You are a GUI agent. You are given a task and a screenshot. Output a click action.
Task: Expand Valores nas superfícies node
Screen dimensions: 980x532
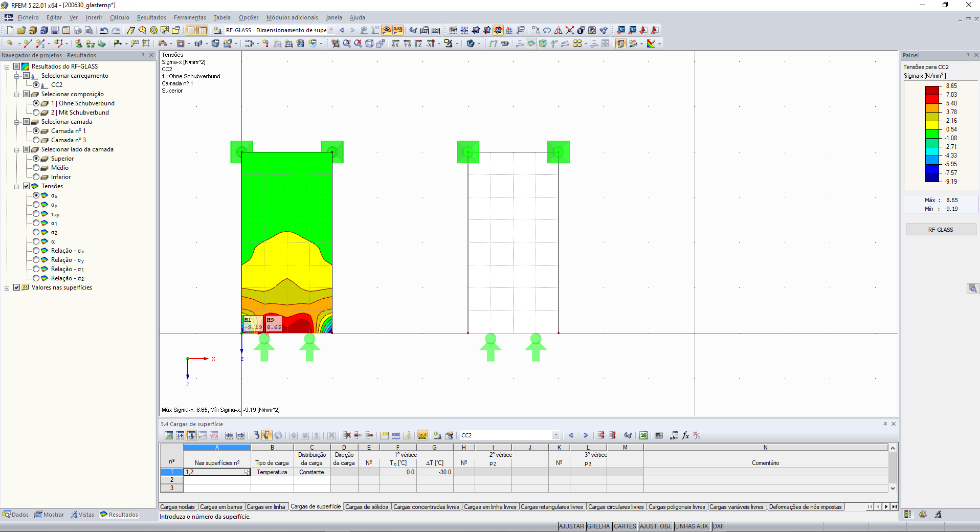(8, 287)
